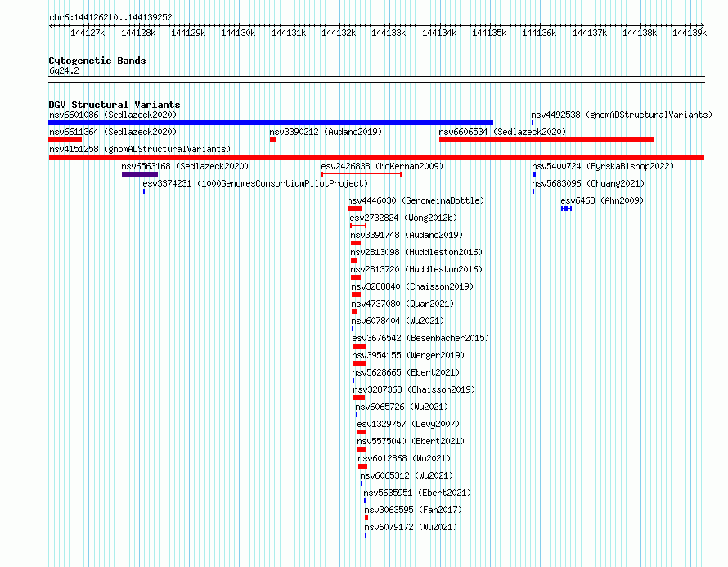Click the 144133k ruler tick label
The width and height of the screenshot is (728, 567).
pyautogui.click(x=389, y=33)
